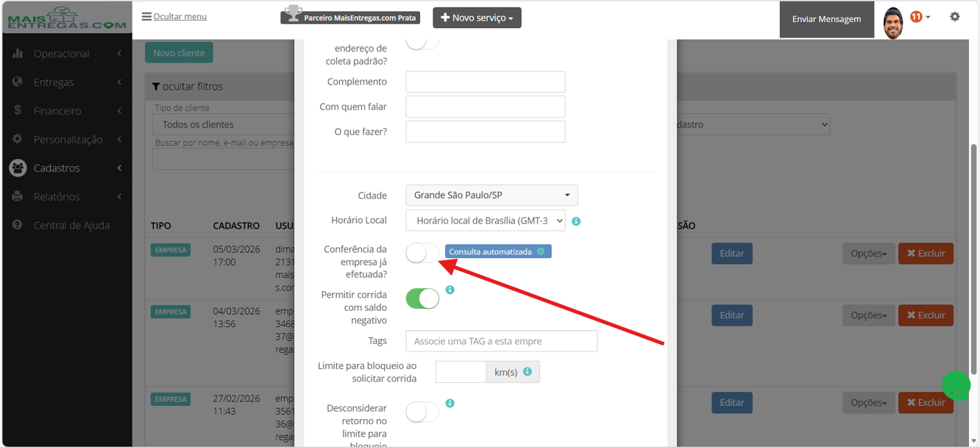
Task: Click the Enviar Mensagem button
Action: pyautogui.click(x=826, y=19)
